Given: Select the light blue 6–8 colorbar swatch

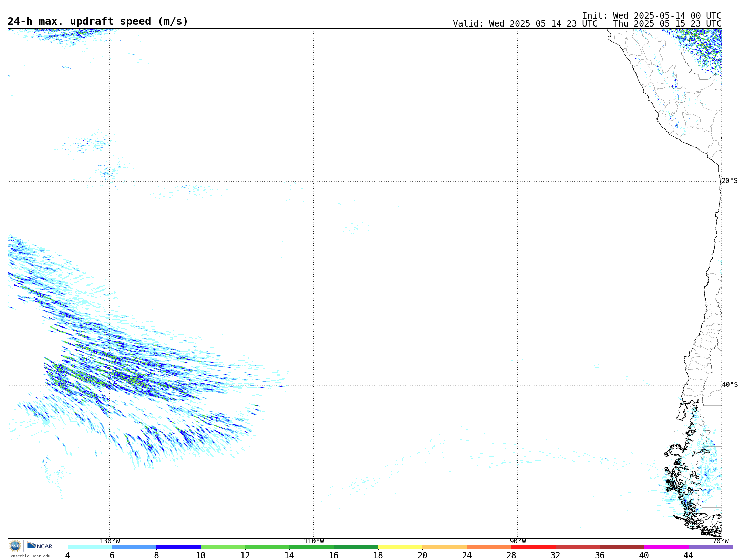Looking at the screenshot, I should coord(134,547).
